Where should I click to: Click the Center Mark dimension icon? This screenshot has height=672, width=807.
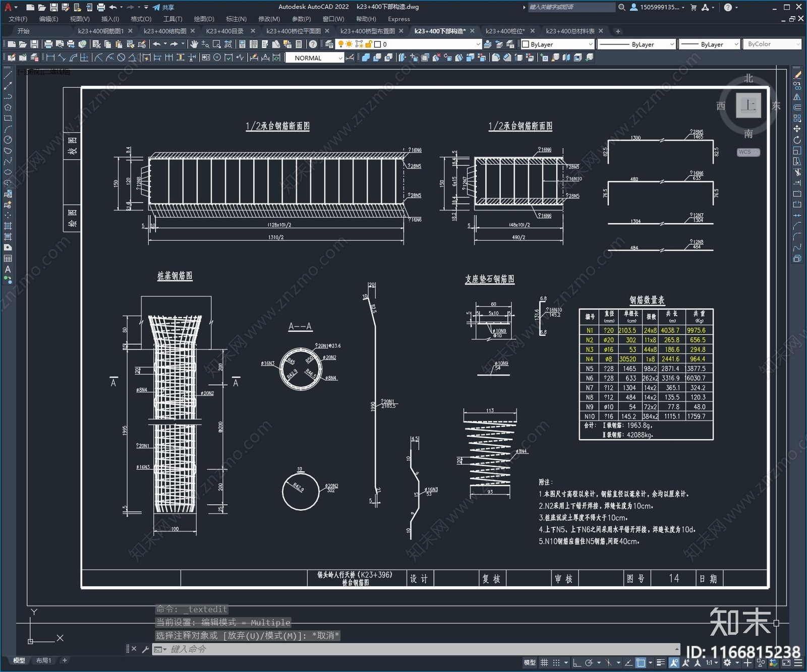[x=217, y=57]
